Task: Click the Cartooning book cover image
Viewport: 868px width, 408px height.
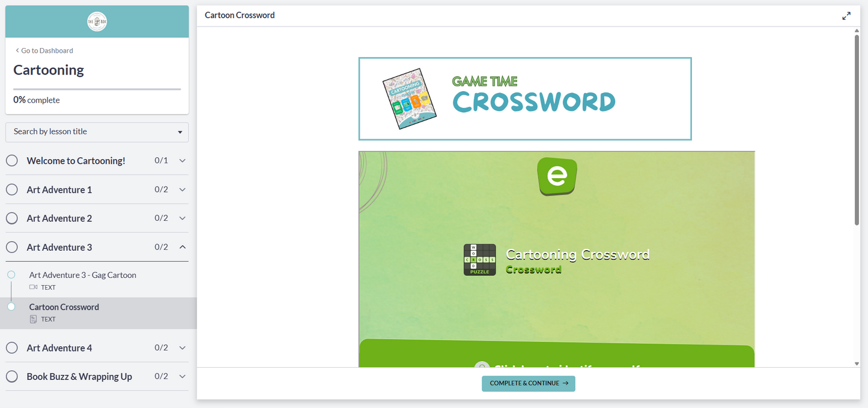Action: click(409, 98)
